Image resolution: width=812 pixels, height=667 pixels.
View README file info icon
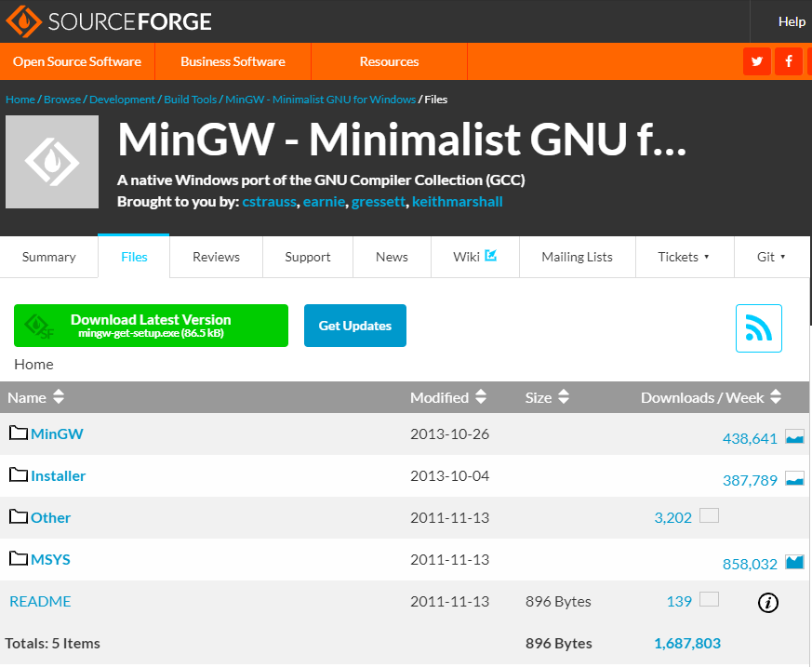point(768,603)
